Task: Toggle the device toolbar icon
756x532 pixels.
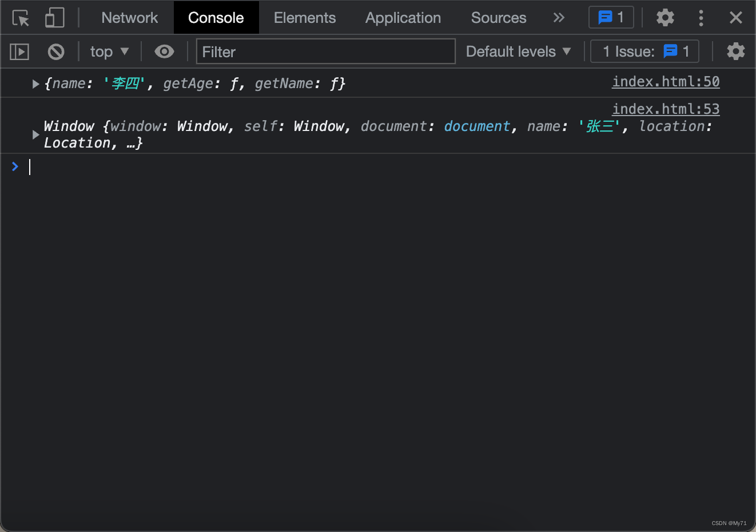Action: (x=54, y=18)
